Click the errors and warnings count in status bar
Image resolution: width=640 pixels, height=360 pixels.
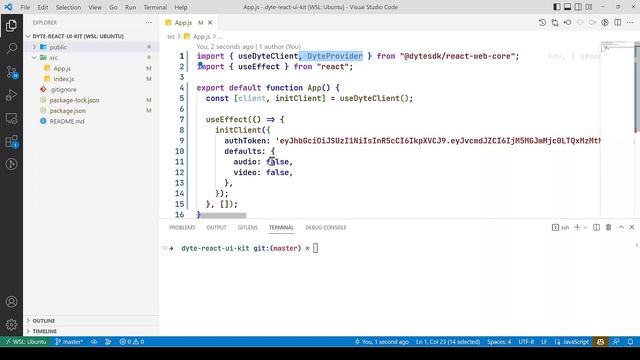coord(131,342)
